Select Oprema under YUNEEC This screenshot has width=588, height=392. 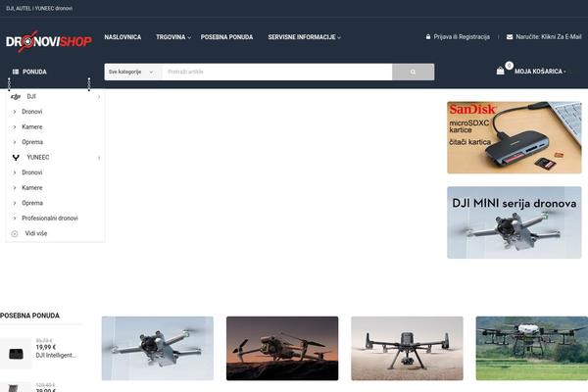click(32, 203)
